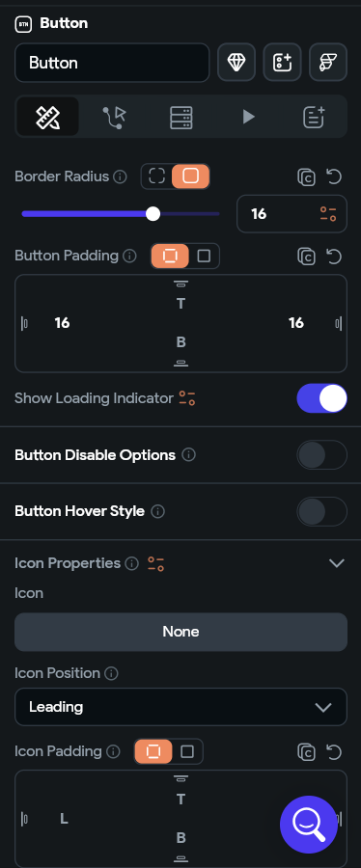Click the Button name input field
Viewport: 361px width, 868px height.
pyautogui.click(x=112, y=63)
